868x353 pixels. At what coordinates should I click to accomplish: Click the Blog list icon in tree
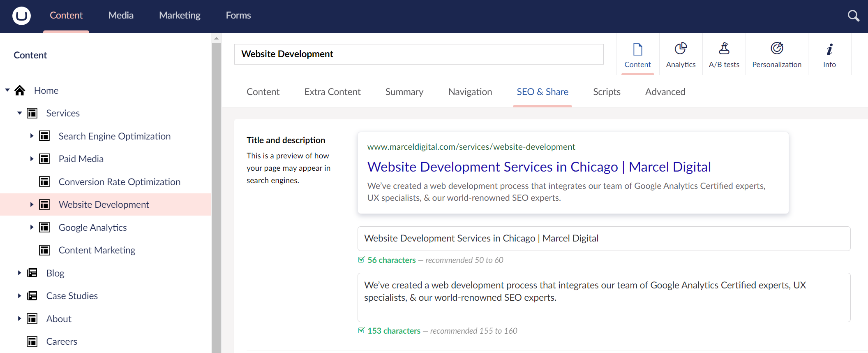[x=32, y=273]
